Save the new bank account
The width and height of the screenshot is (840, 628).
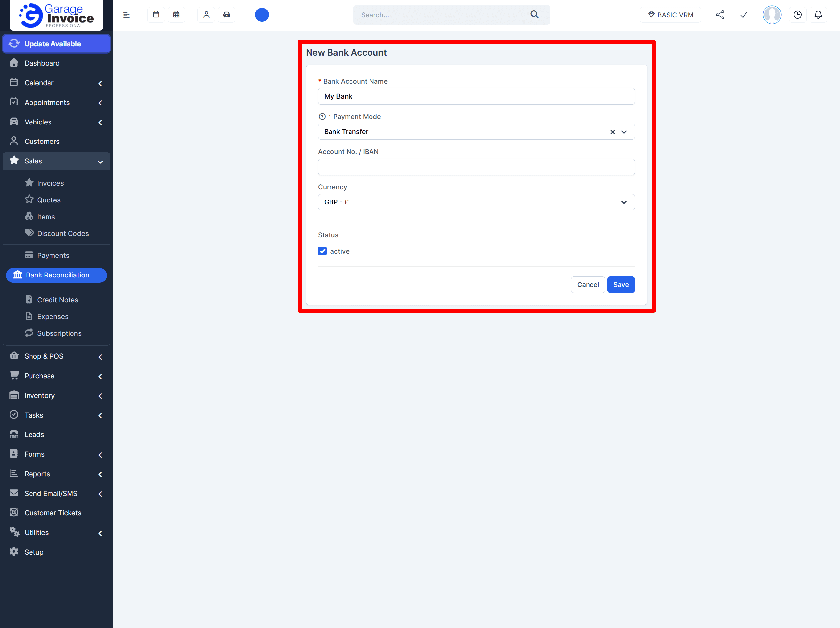(x=621, y=285)
